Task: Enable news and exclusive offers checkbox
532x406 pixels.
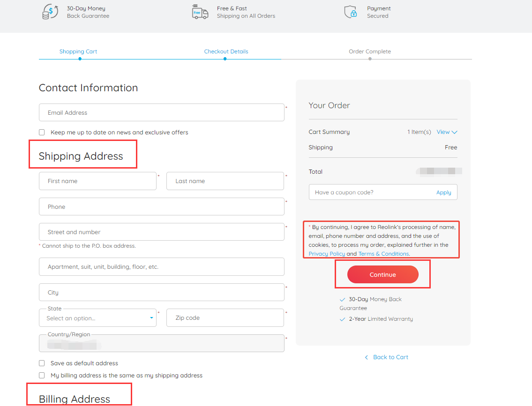Action: tap(42, 133)
